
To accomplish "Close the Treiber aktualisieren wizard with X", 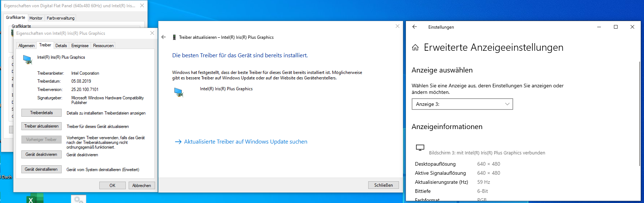I will click(398, 26).
